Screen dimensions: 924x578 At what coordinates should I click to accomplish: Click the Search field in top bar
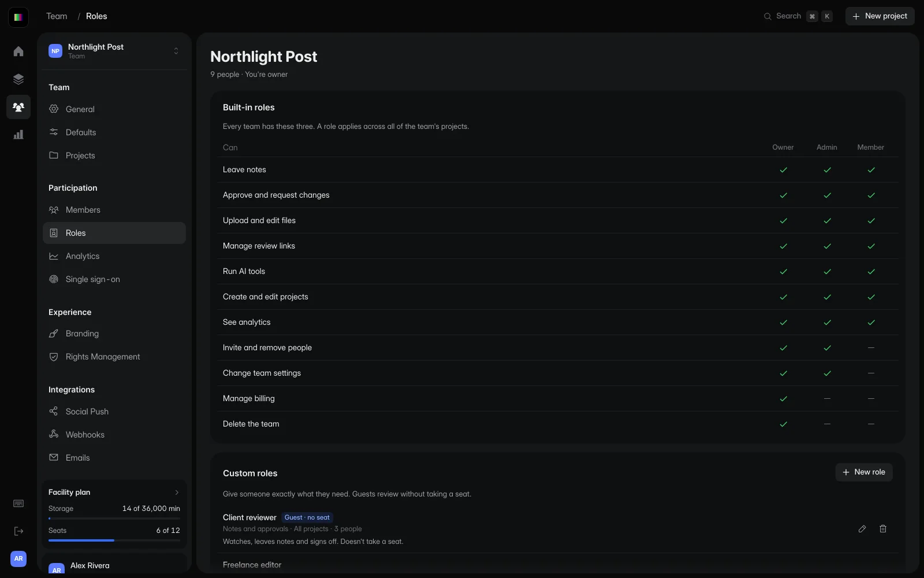pyautogui.click(x=798, y=16)
